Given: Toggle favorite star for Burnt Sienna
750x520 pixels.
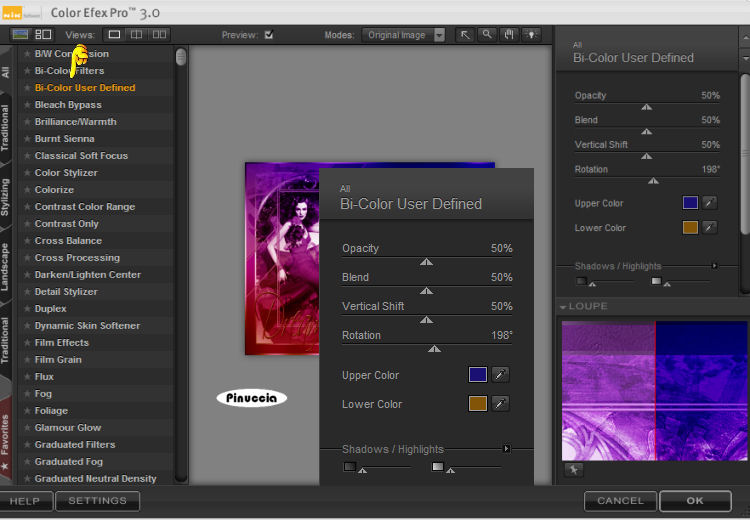Looking at the screenshot, I should coord(27,139).
